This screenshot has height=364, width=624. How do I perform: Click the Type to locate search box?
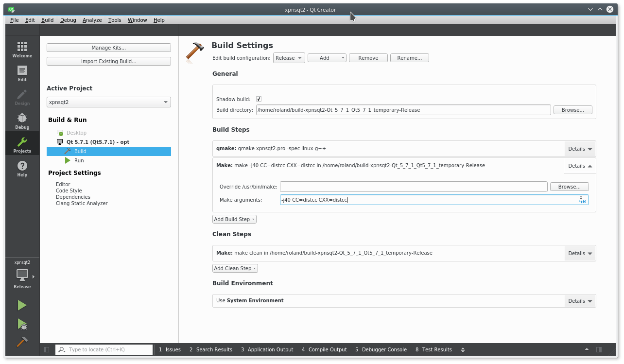coord(104,349)
